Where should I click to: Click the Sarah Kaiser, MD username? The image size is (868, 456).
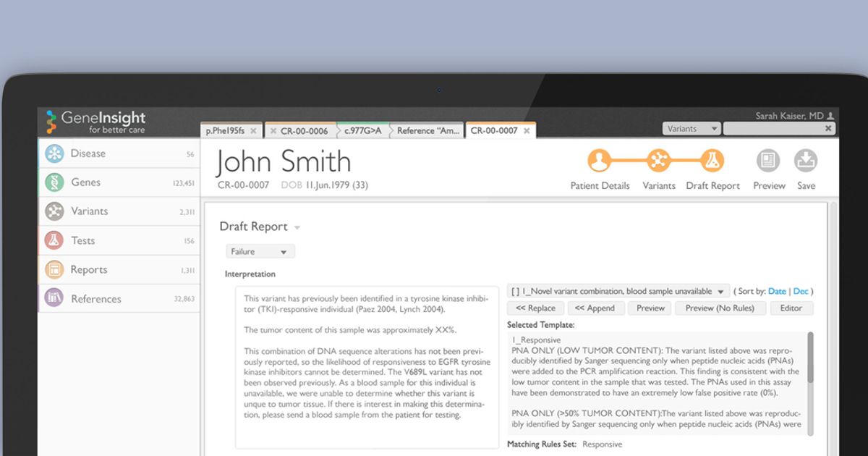point(789,116)
